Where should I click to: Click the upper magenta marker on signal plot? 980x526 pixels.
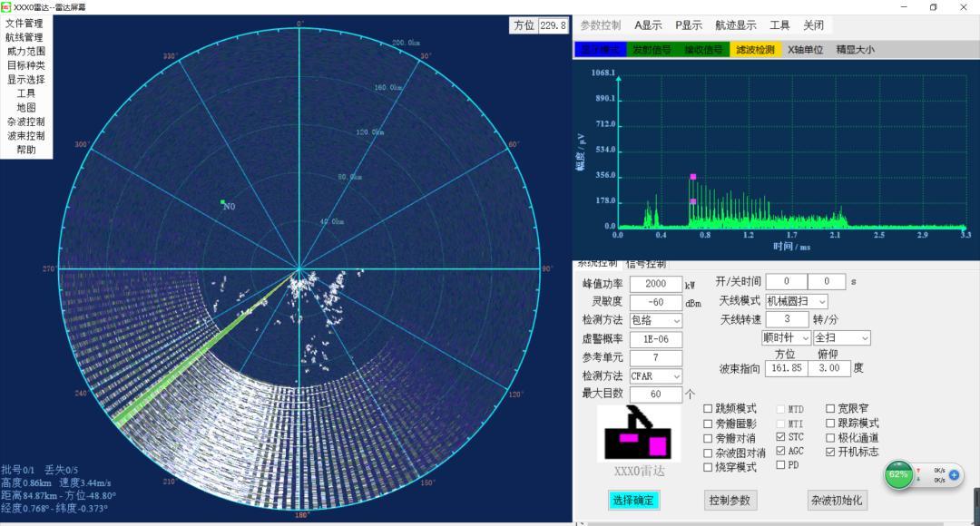(x=693, y=177)
